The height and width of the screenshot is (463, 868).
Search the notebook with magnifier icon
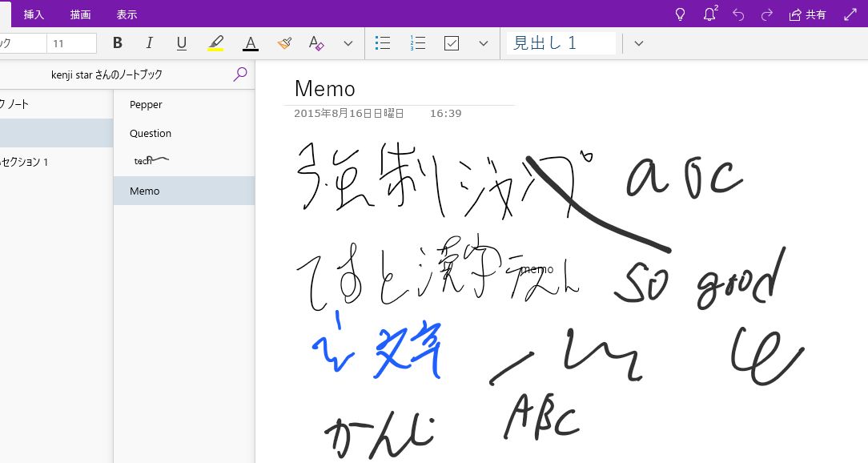click(x=240, y=74)
